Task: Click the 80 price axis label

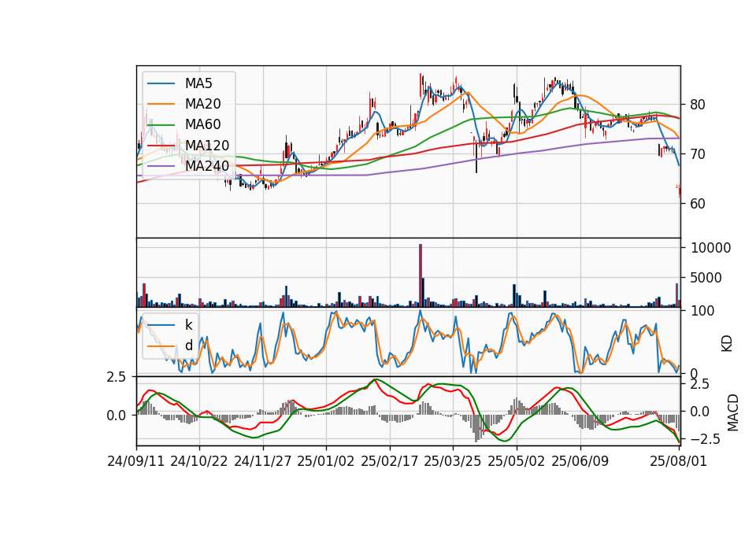Action: pyautogui.click(x=698, y=105)
